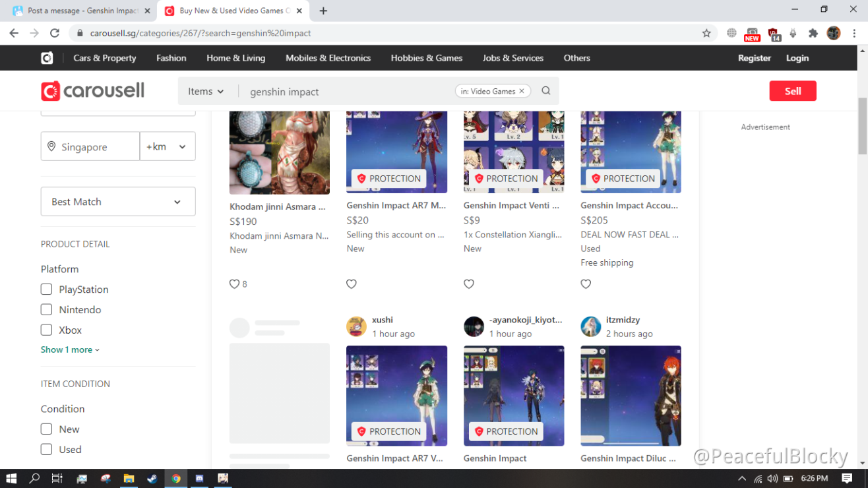
Task: Click the small Carousell icon in top nav
Action: pos(47,58)
